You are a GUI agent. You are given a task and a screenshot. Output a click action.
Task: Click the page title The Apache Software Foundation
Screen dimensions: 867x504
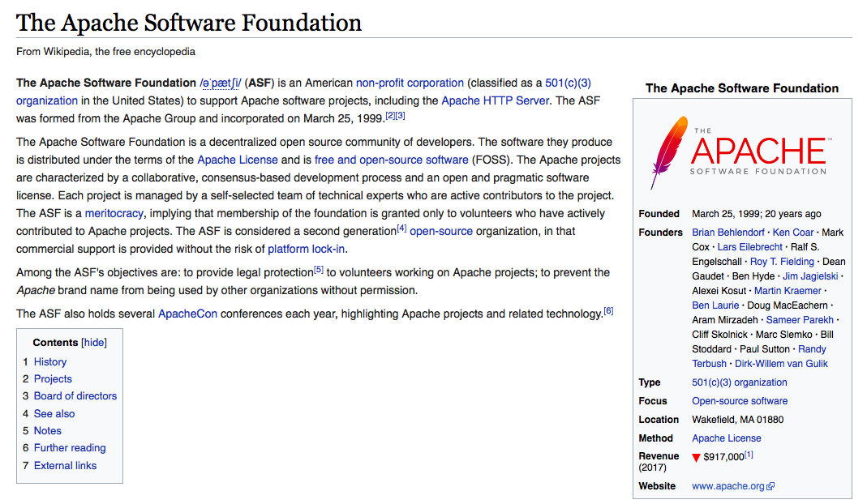tap(189, 23)
